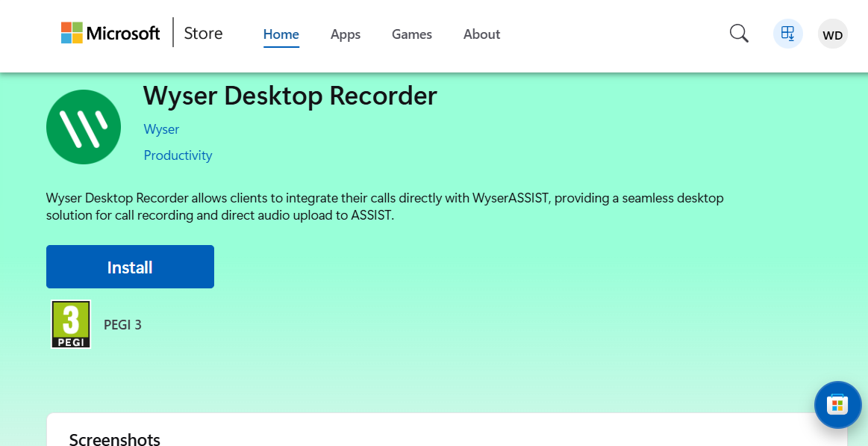Install Wyser Desktop Recorder
This screenshot has height=446, width=868.
pyautogui.click(x=130, y=267)
